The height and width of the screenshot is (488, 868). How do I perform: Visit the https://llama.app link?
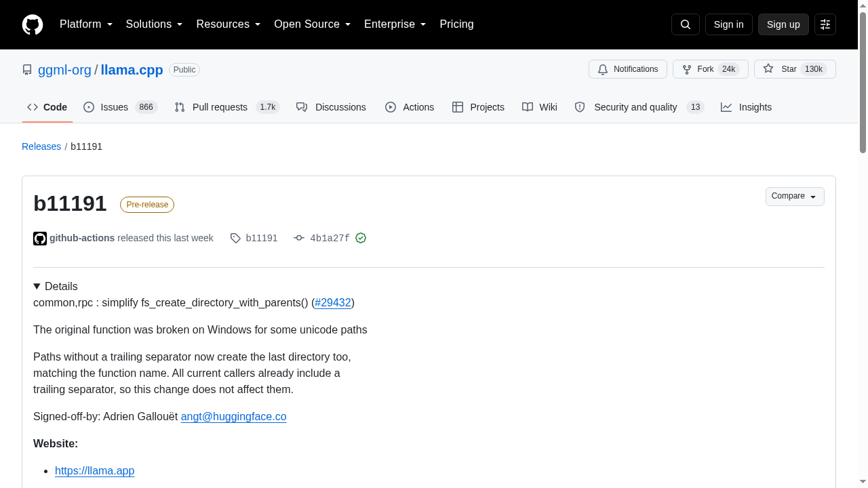(x=94, y=471)
